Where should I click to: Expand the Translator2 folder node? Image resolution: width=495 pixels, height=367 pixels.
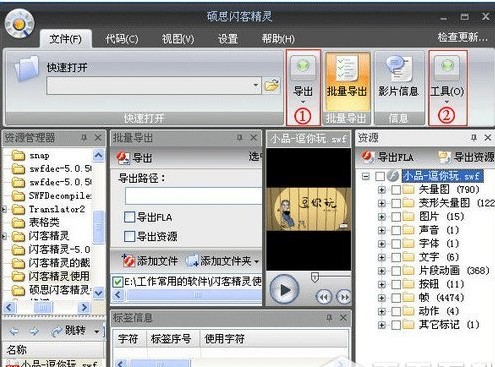[x=4, y=209]
